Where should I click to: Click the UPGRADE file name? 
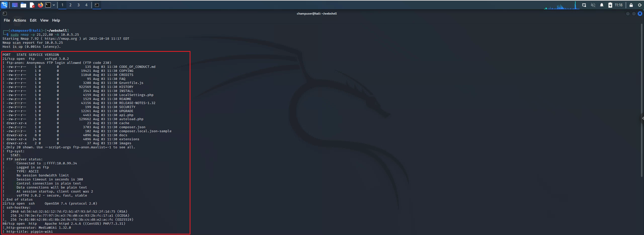coord(126,111)
